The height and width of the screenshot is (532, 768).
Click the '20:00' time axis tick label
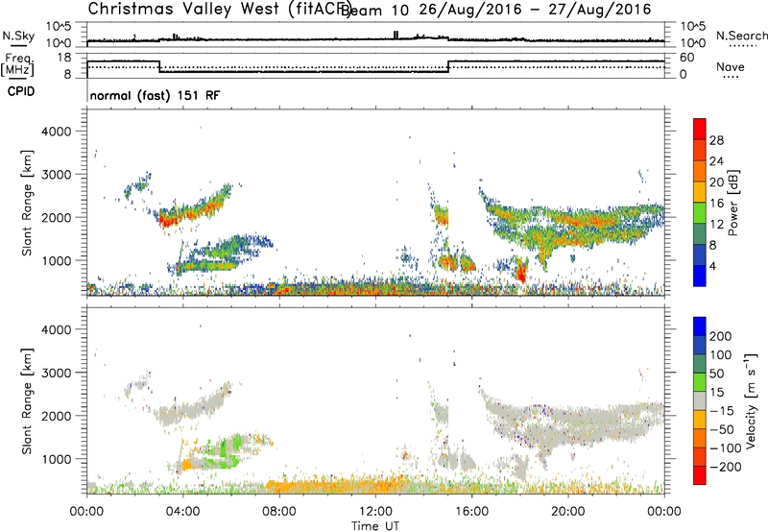pos(568,512)
